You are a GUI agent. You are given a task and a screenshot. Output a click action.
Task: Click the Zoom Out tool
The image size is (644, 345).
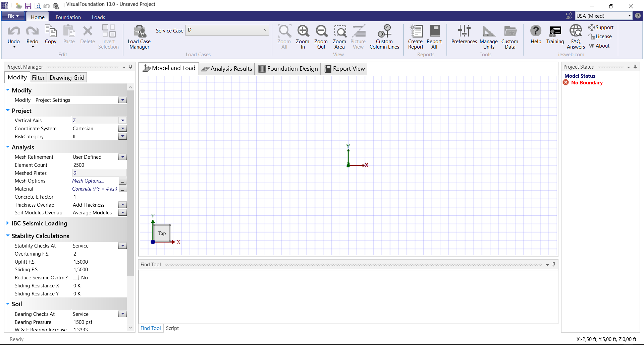(x=321, y=37)
